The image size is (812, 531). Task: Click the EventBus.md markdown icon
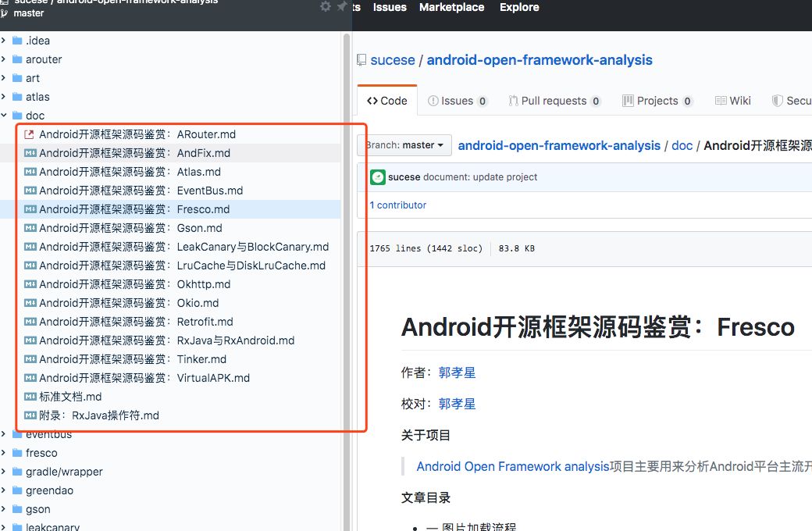click(30, 190)
